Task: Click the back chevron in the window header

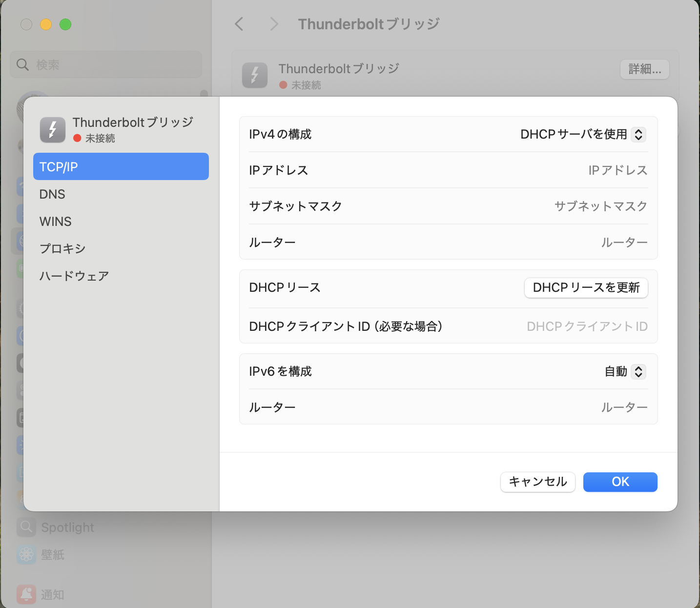Action: coord(239,24)
